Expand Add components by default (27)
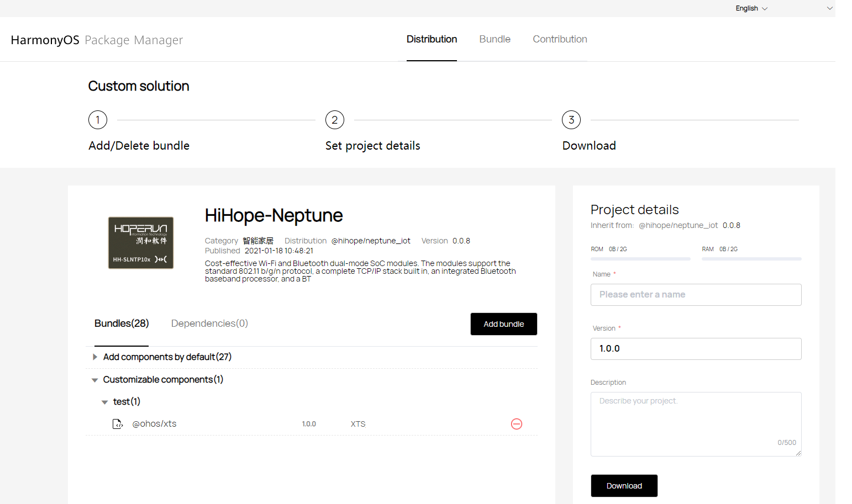The height and width of the screenshot is (504, 852). pyautogui.click(x=95, y=357)
